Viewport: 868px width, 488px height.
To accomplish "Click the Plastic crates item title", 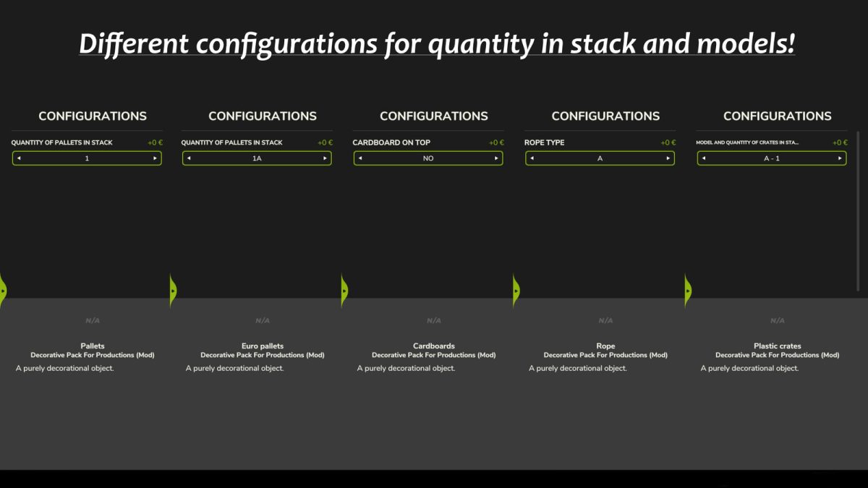I will click(x=777, y=346).
